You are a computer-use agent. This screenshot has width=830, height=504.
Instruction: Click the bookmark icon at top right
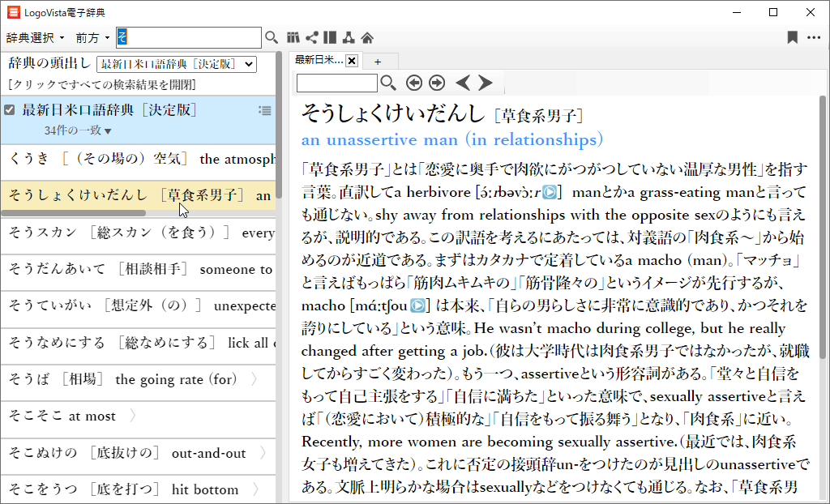tap(792, 37)
